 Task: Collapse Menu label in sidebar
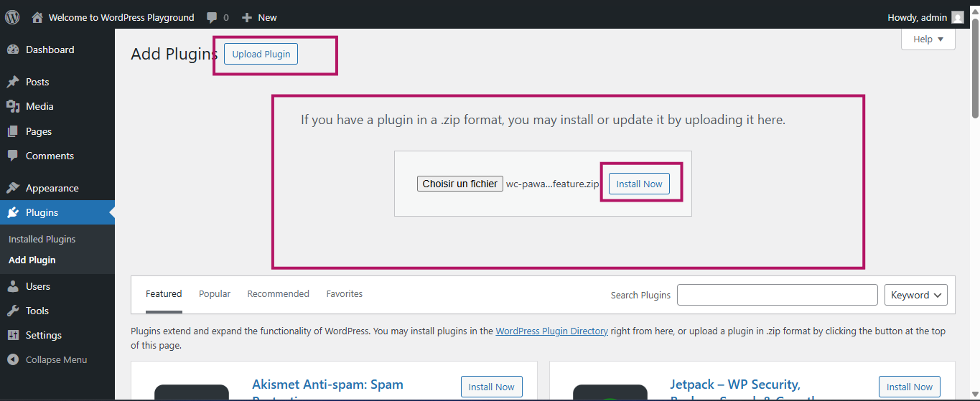[x=56, y=359]
